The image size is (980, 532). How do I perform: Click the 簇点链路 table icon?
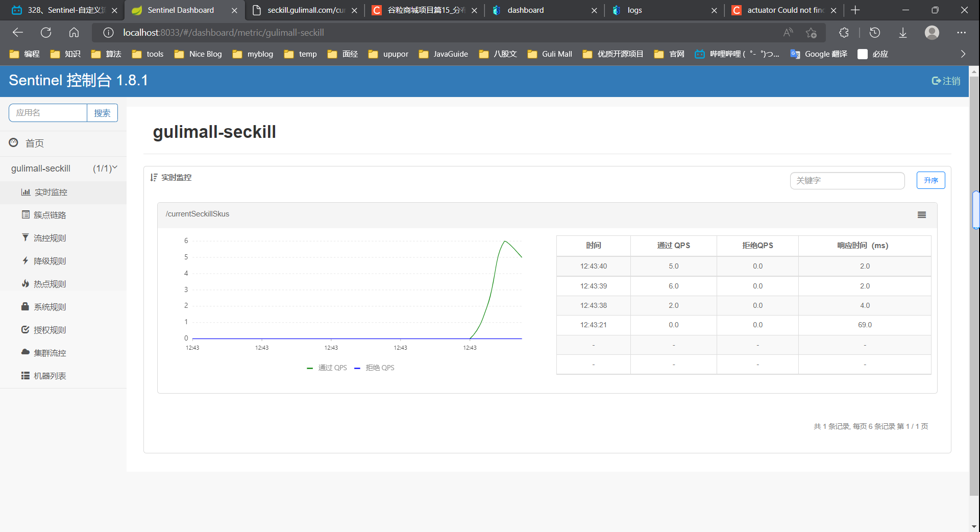26,214
